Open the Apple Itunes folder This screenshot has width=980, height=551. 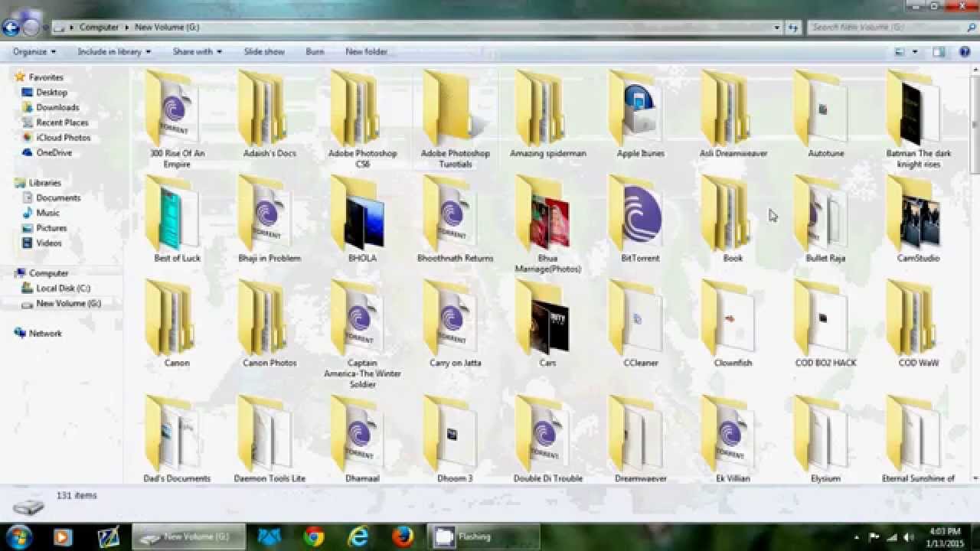[x=640, y=115]
